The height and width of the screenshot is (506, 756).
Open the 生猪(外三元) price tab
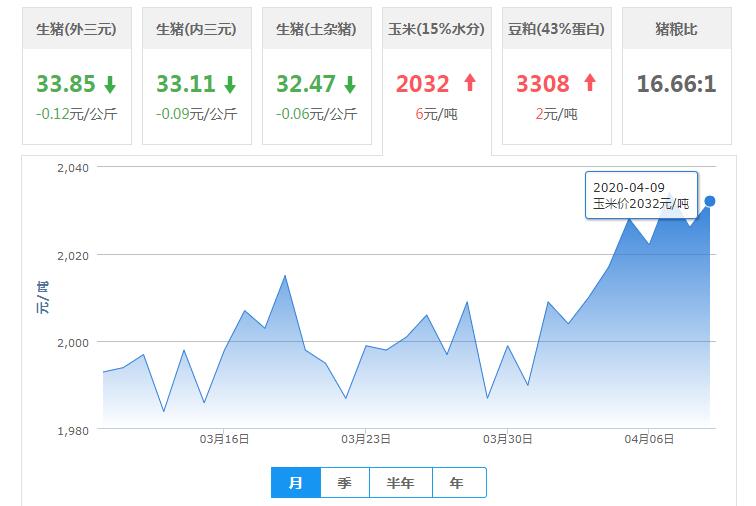pos(77,30)
